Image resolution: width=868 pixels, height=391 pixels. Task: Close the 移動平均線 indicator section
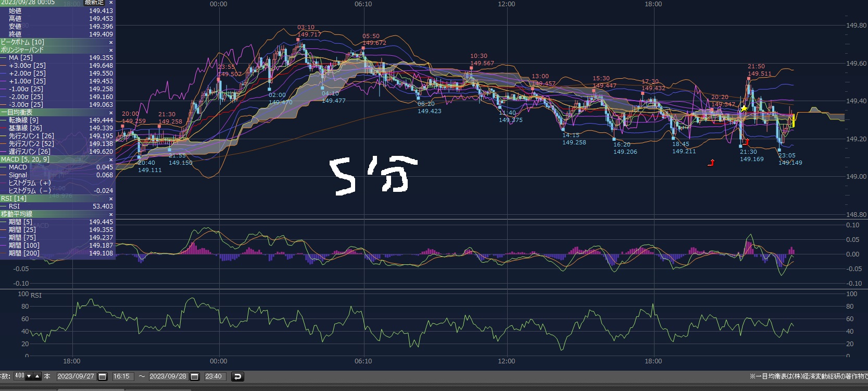pos(111,214)
